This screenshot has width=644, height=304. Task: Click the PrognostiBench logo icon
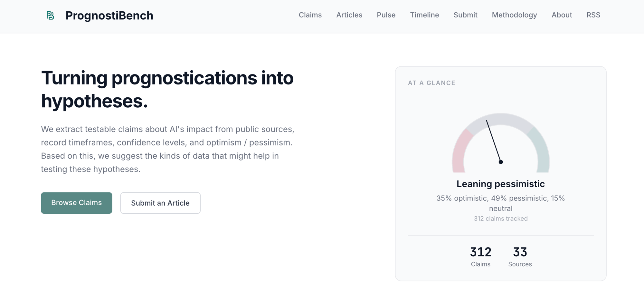point(50,15)
